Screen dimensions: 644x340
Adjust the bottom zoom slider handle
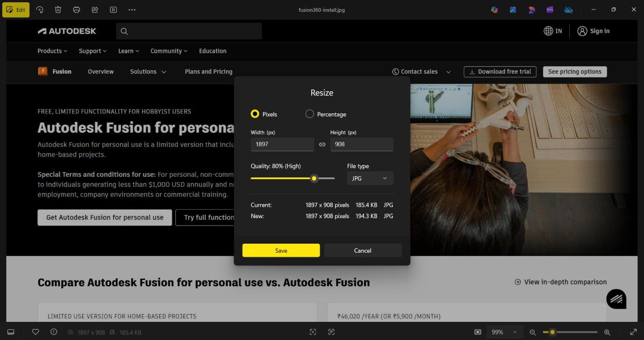click(552, 332)
